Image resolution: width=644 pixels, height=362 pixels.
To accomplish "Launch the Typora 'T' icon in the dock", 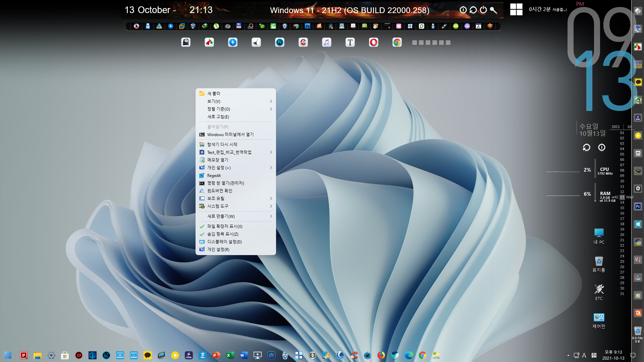I will coord(350,42).
